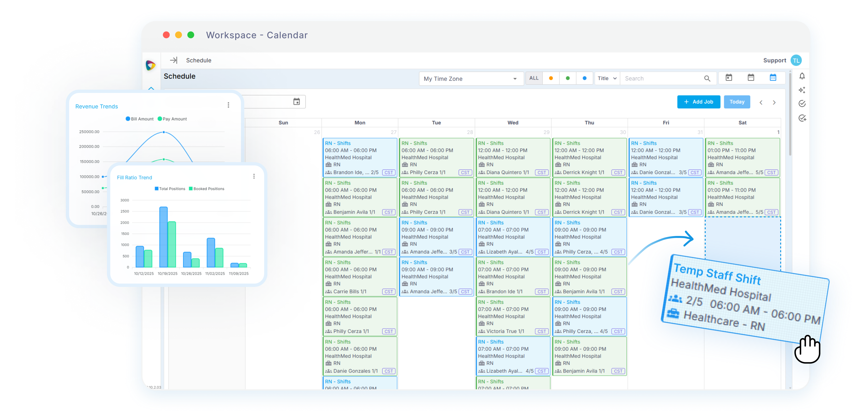Go to previous week arrow
The height and width of the screenshot is (415, 868).
tap(761, 102)
